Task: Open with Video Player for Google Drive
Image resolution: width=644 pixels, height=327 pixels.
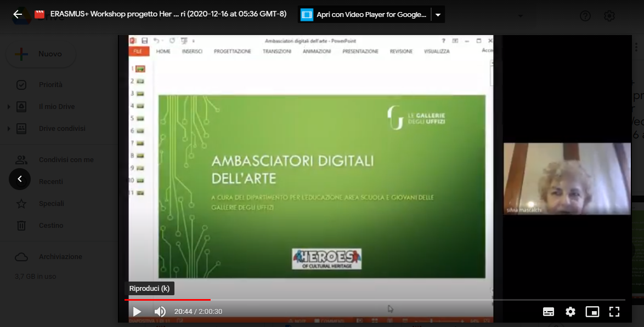Action: click(x=365, y=15)
